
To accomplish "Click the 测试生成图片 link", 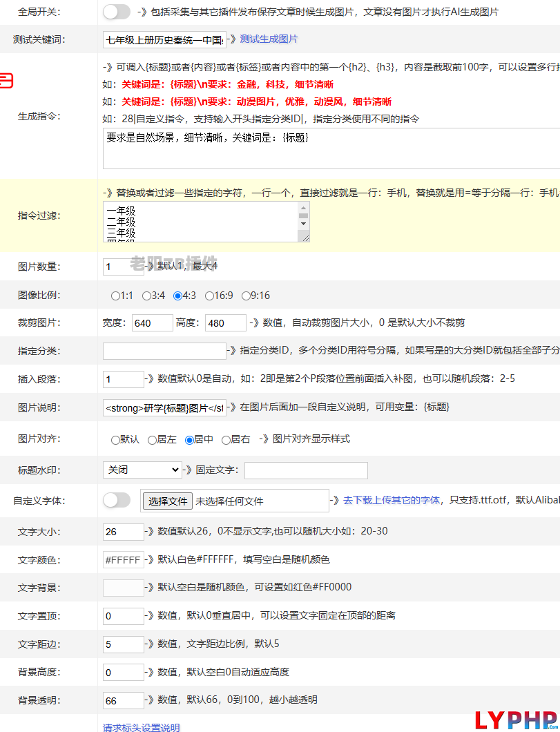I will tap(269, 39).
